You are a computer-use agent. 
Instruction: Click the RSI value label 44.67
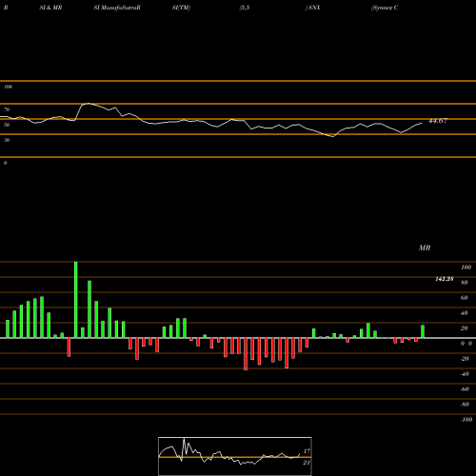pyautogui.click(x=438, y=121)
